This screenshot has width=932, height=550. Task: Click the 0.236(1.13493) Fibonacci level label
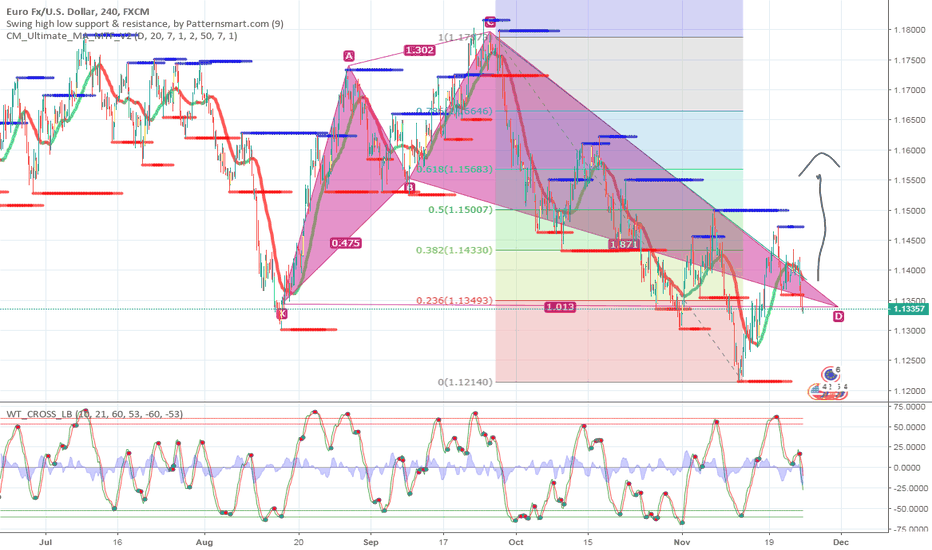point(455,300)
